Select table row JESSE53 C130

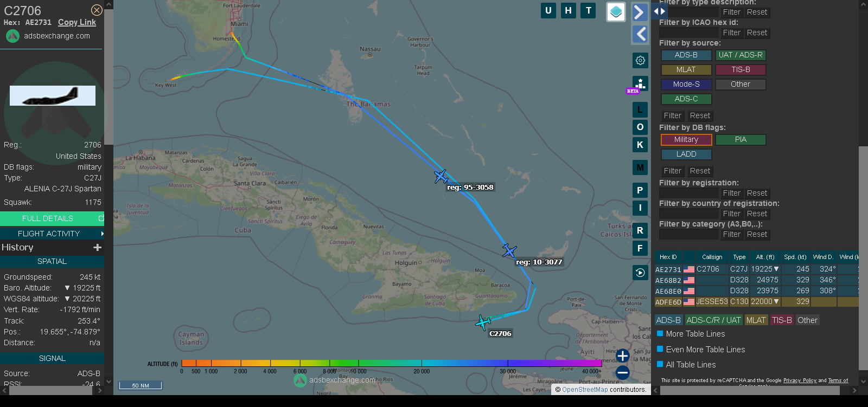(756, 302)
